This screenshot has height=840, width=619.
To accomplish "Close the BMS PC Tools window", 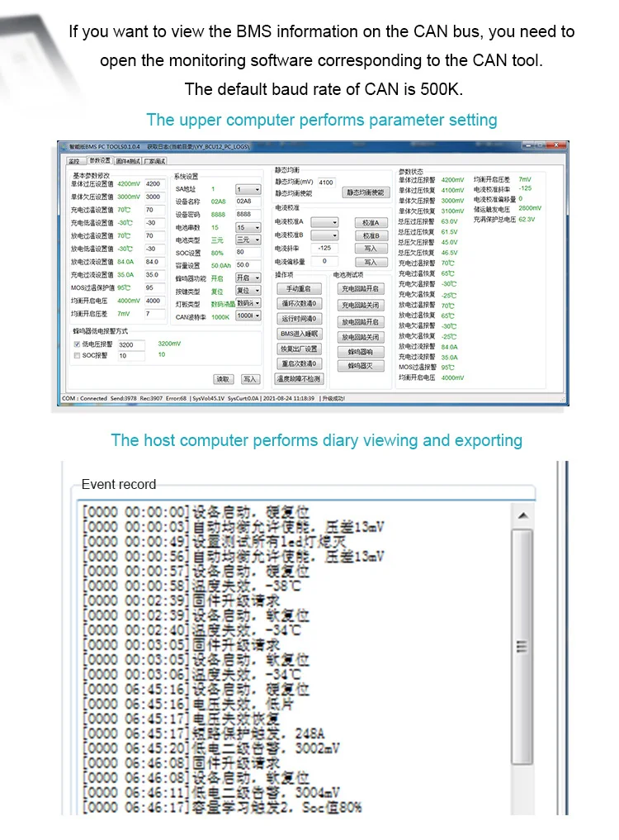I will point(556,145).
